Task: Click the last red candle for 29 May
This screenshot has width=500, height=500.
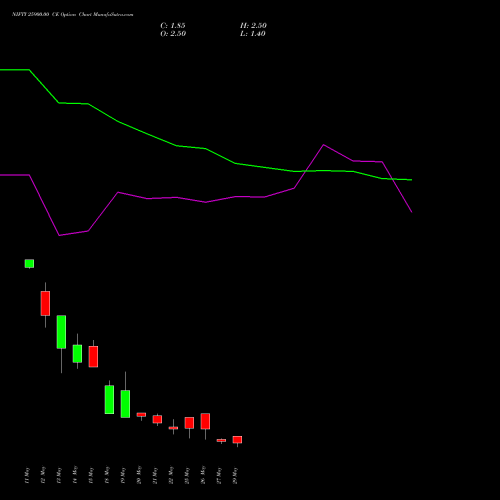Action: 237,440
